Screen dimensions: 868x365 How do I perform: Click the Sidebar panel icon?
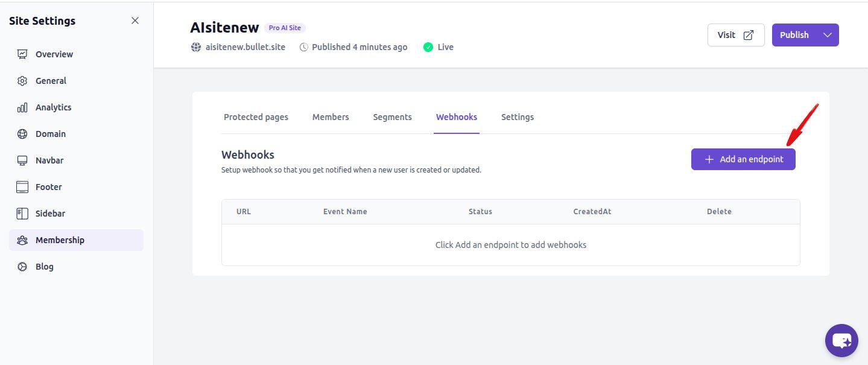tap(22, 214)
